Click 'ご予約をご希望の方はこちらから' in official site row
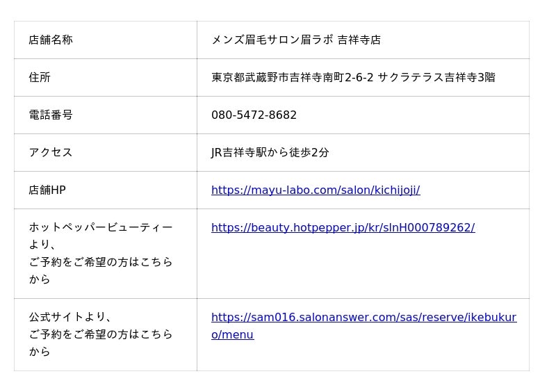Image resolution: width=556 pixels, height=392 pixels. pyautogui.click(x=101, y=334)
